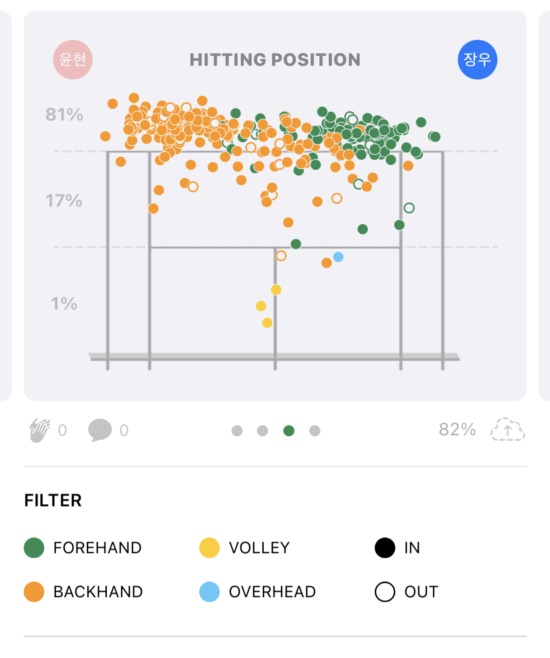Select the pink 윤현 player avatar

[x=73, y=60]
